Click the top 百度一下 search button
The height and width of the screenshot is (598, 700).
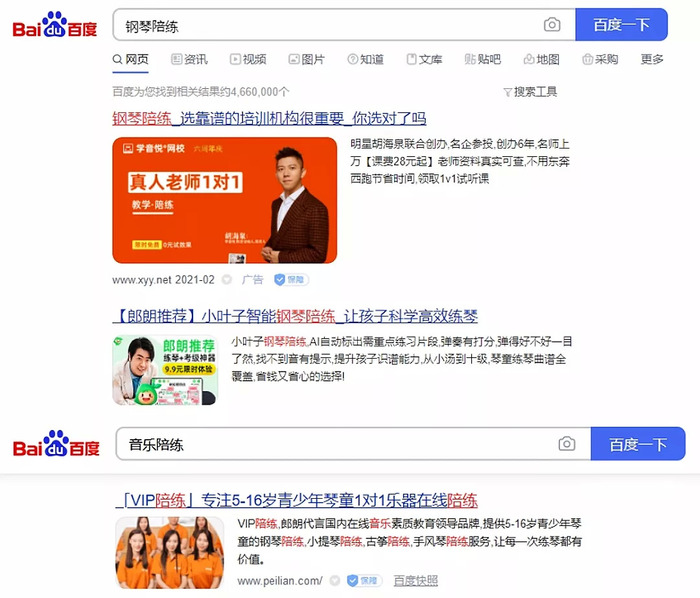(621, 25)
